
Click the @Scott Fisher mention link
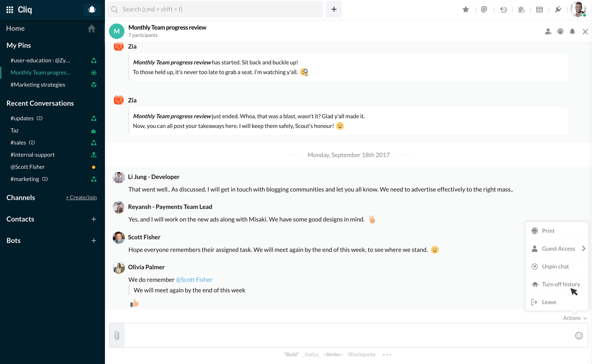(194, 280)
